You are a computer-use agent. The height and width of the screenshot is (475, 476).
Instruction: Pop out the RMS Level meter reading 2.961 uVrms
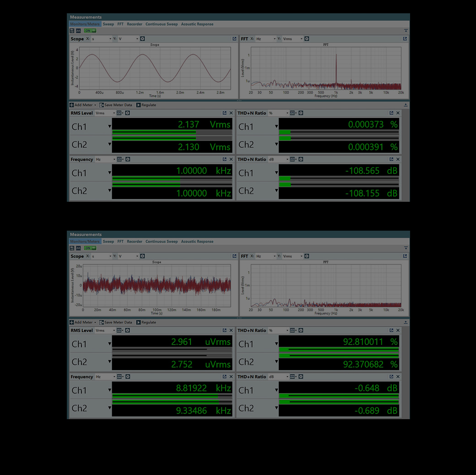224,330
